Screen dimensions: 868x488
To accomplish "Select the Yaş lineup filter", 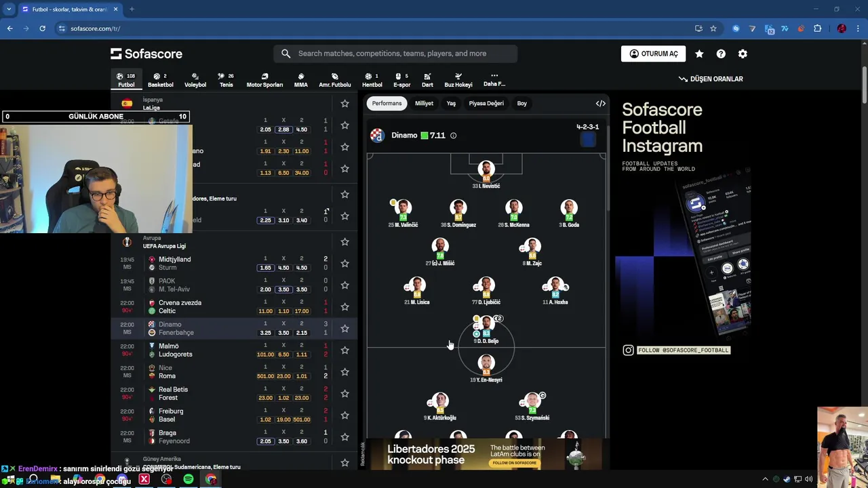I will tap(451, 103).
